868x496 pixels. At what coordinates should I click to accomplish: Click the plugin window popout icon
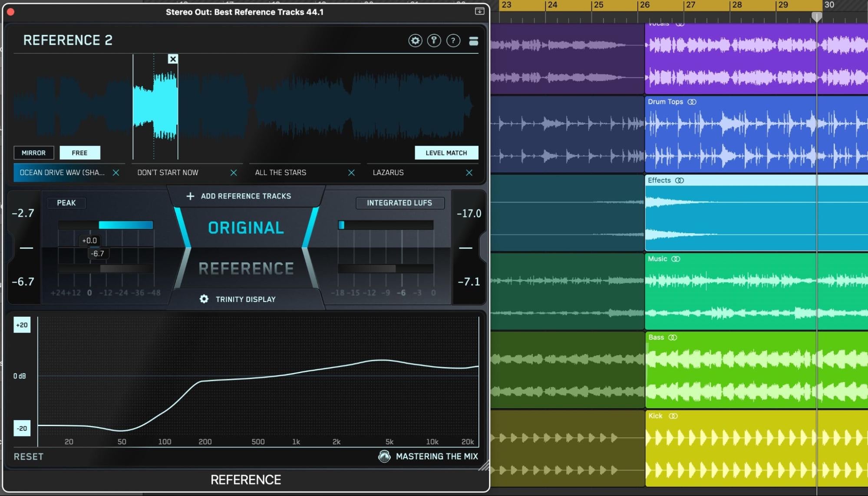click(479, 11)
